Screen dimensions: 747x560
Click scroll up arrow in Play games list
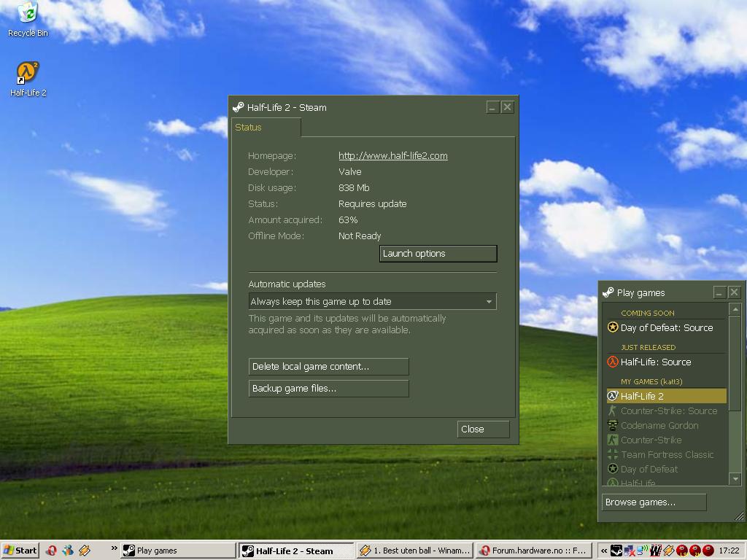click(x=735, y=309)
